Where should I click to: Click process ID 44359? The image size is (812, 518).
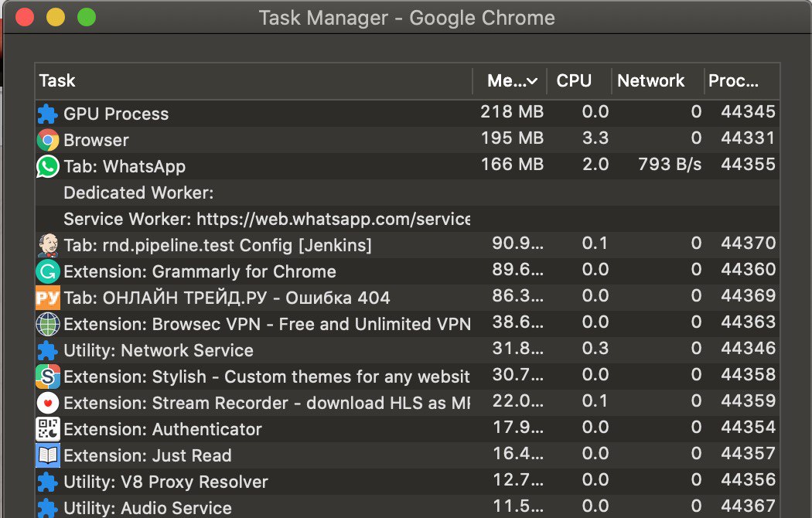tap(749, 401)
